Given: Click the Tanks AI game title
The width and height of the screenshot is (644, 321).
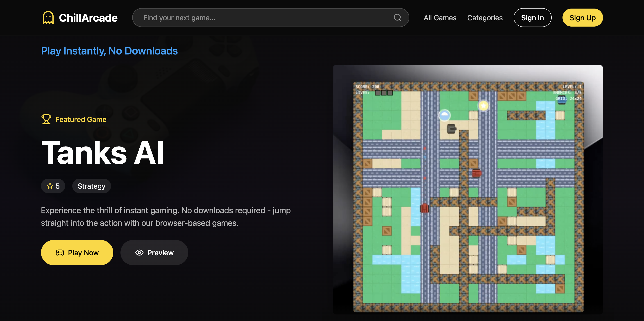Looking at the screenshot, I should [x=102, y=152].
